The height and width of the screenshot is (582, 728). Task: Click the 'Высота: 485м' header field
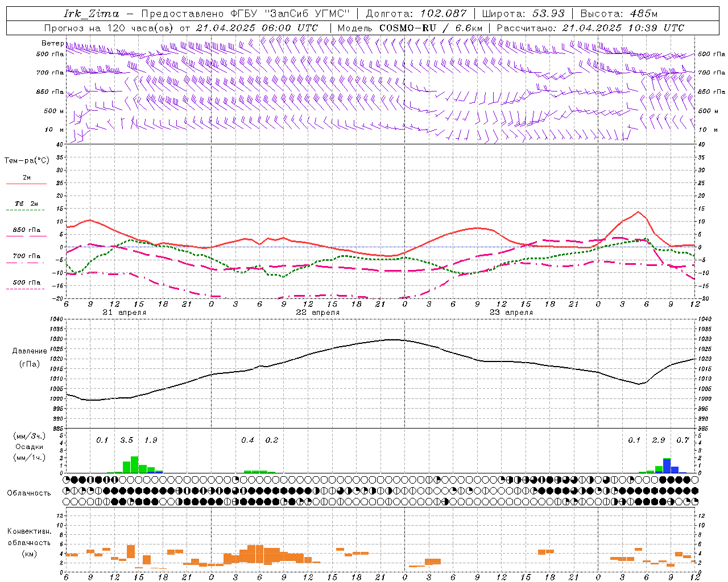(619, 14)
